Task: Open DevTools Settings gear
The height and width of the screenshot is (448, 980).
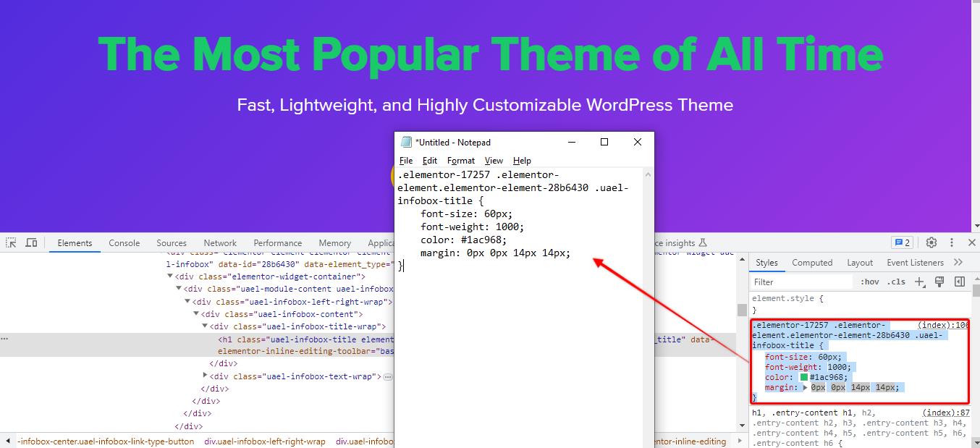Action: (x=932, y=242)
